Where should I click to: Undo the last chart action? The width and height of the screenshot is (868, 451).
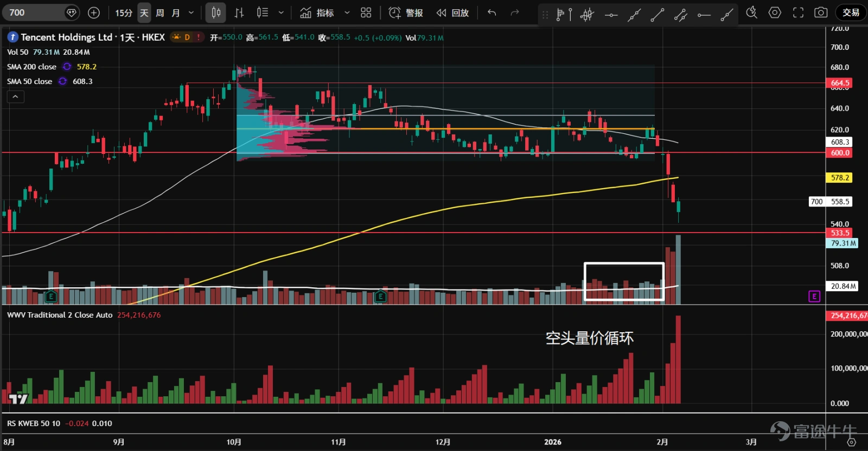(x=492, y=12)
